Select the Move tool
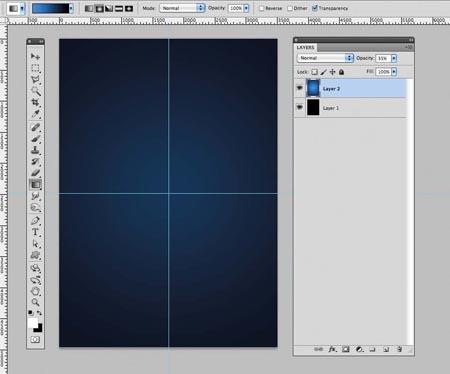The width and height of the screenshot is (450, 374). coord(35,56)
